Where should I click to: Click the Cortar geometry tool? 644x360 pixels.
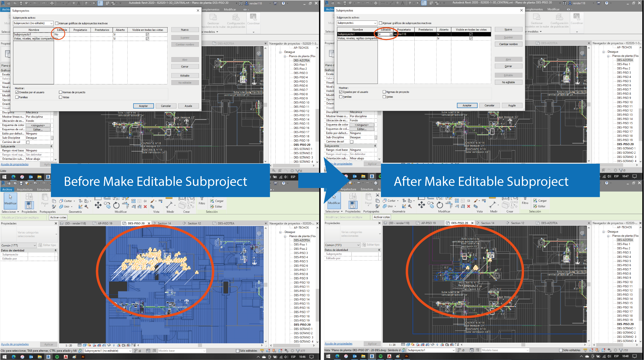pyautogui.click(x=67, y=201)
